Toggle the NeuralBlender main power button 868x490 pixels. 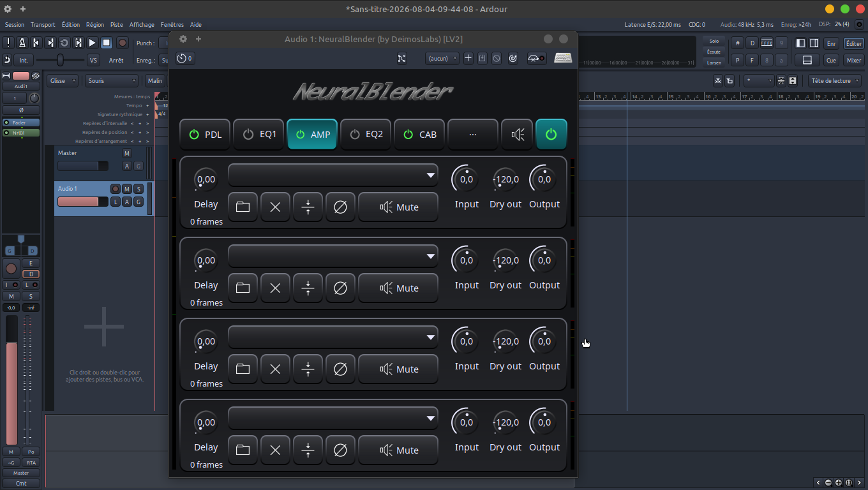(x=551, y=135)
